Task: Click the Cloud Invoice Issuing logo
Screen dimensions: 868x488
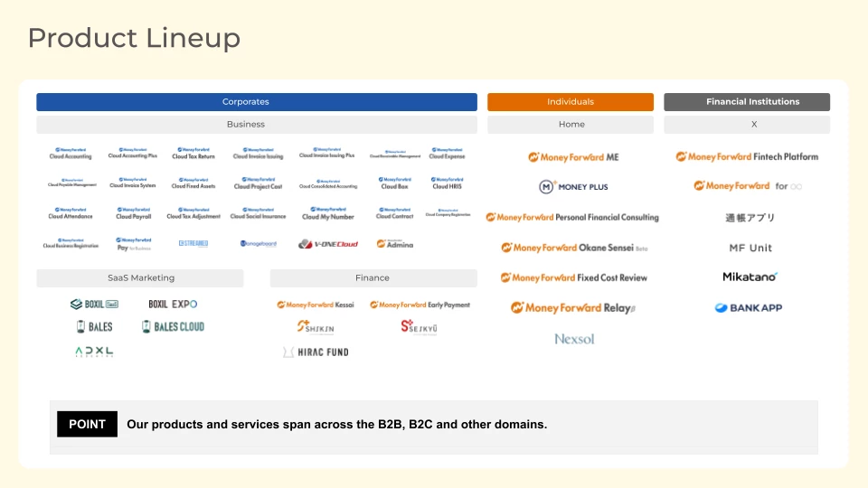Action: coord(258,154)
